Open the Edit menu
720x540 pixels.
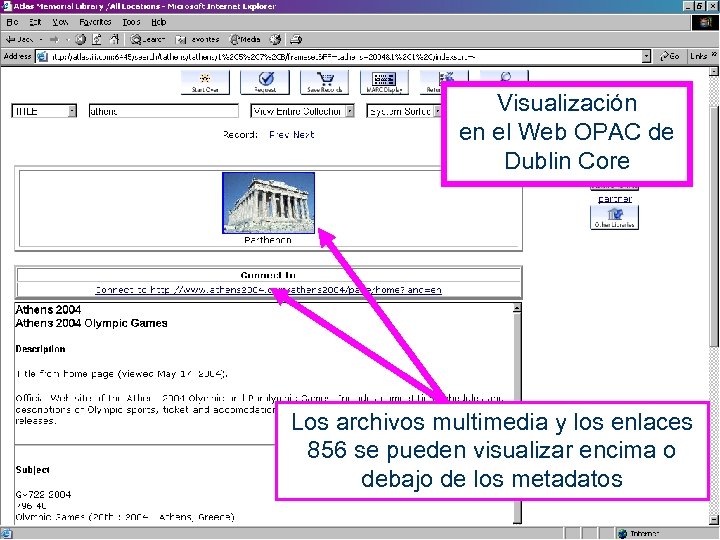(x=35, y=22)
